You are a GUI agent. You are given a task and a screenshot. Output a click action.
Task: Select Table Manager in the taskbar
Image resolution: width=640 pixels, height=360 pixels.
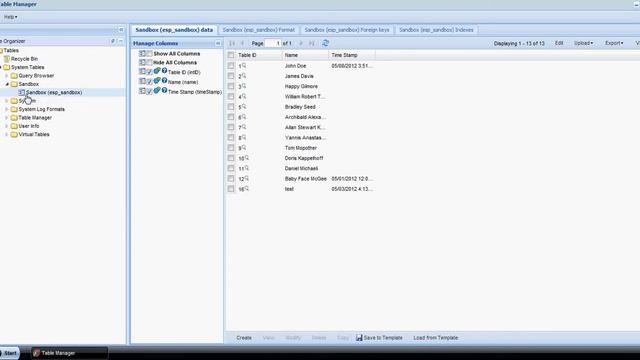pos(70,353)
